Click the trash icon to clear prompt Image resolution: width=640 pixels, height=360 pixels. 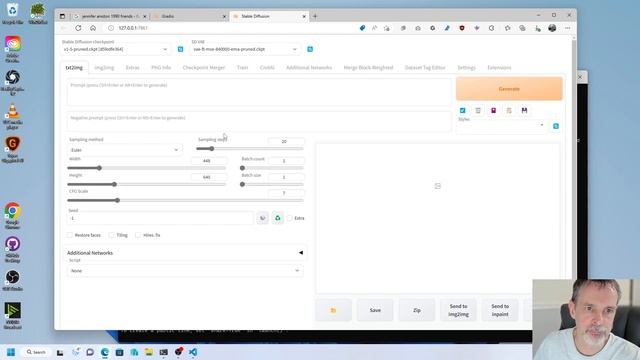point(478,110)
